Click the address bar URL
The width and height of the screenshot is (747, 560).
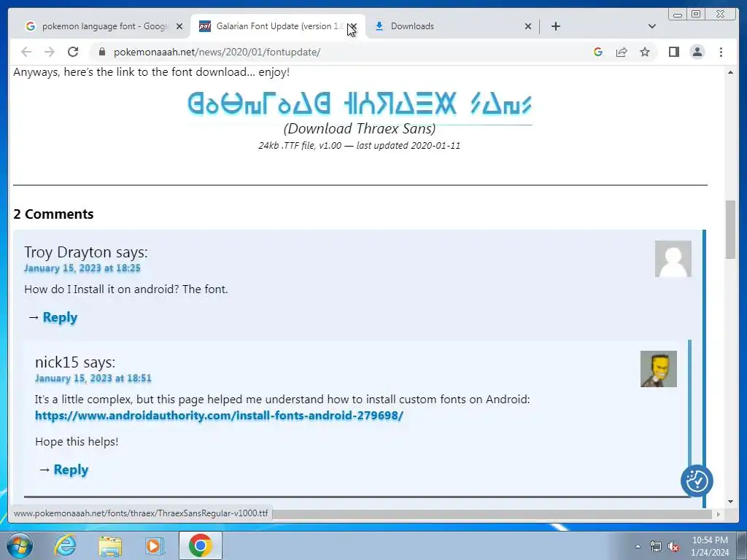pyautogui.click(x=217, y=52)
